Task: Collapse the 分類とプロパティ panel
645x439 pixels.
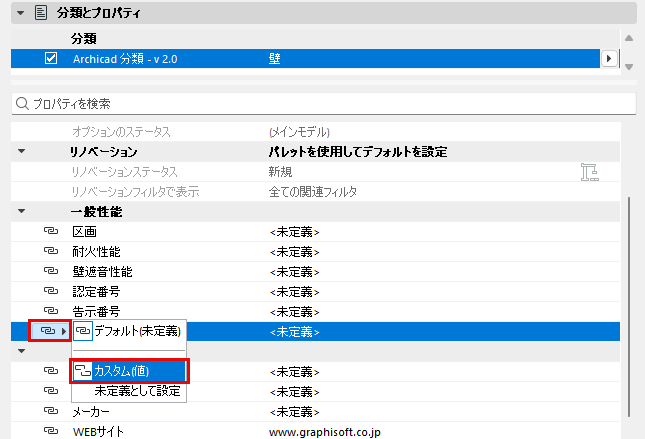Action: (x=20, y=13)
